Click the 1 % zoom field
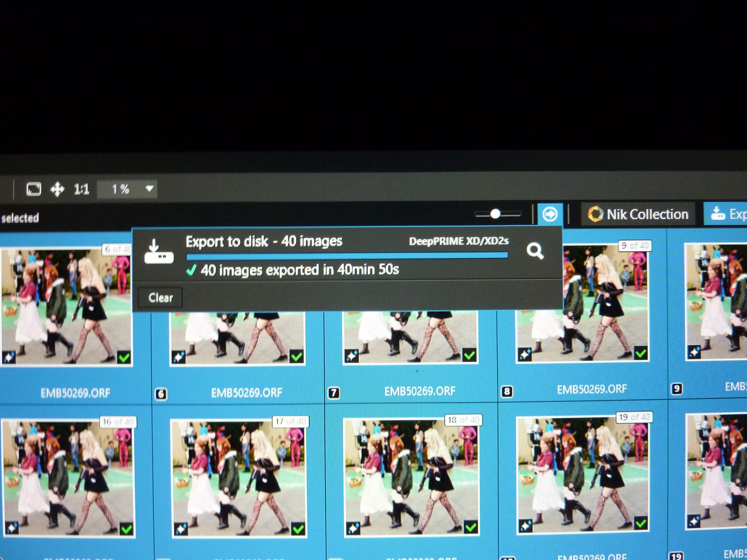 pyautogui.click(x=120, y=189)
